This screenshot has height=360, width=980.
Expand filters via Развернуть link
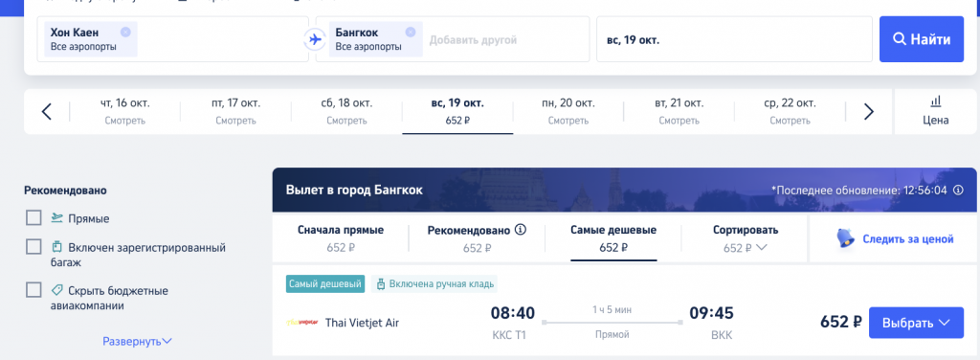[x=137, y=341]
